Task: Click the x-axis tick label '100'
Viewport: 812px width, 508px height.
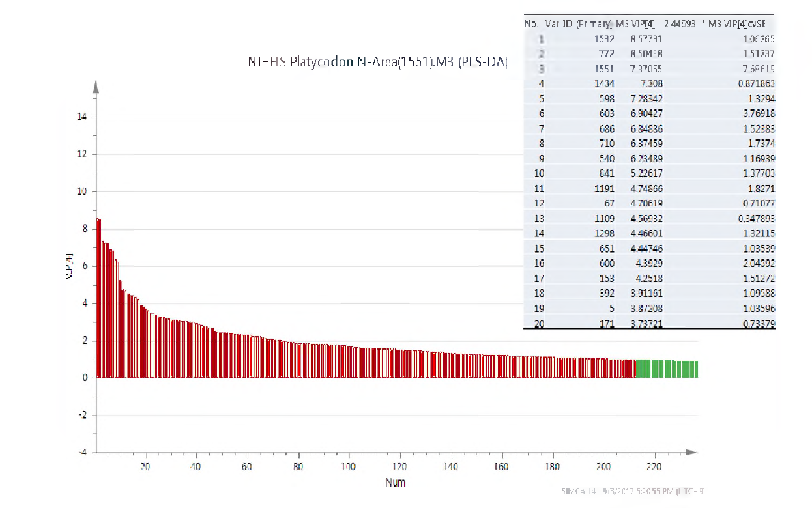Action: [348, 467]
